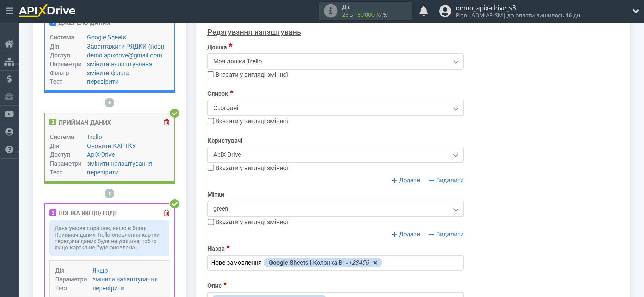Open Trello system link
Image resolution: width=644 pixels, height=297 pixels.
(x=94, y=137)
